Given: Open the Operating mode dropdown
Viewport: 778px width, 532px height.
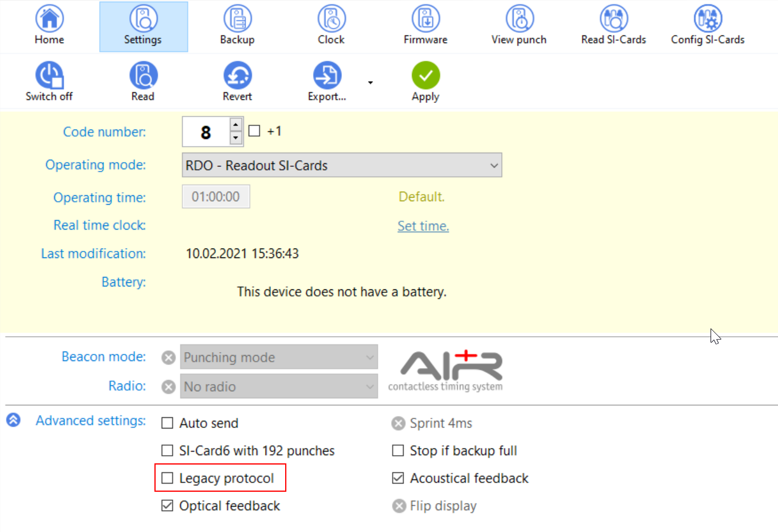Looking at the screenshot, I should 341,166.
